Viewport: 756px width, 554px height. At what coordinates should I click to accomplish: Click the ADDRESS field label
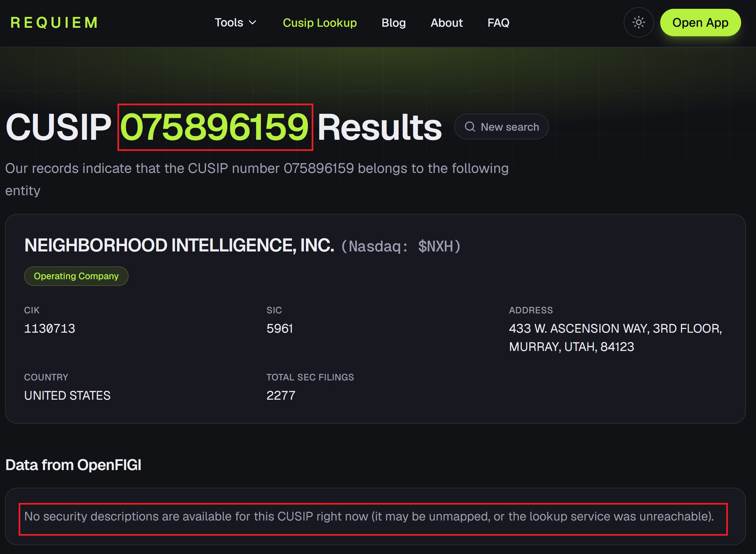pyautogui.click(x=531, y=310)
